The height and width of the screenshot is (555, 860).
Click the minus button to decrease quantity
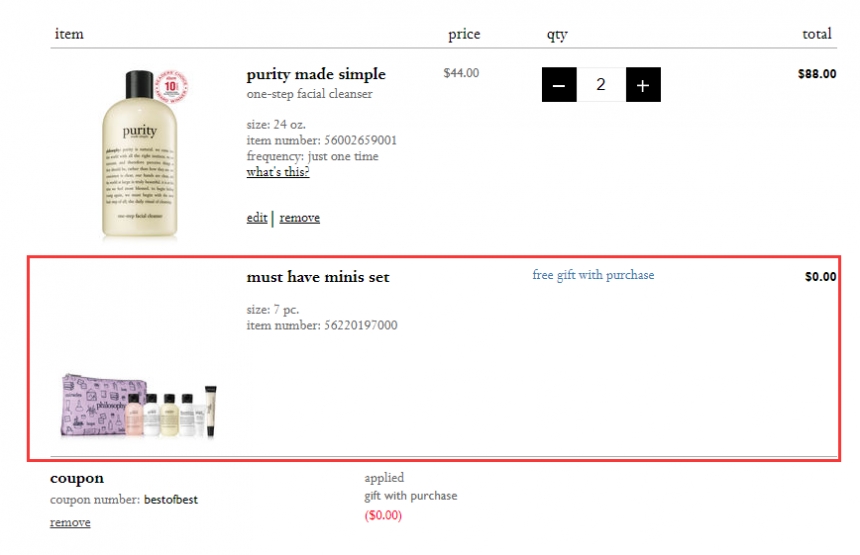click(x=559, y=85)
